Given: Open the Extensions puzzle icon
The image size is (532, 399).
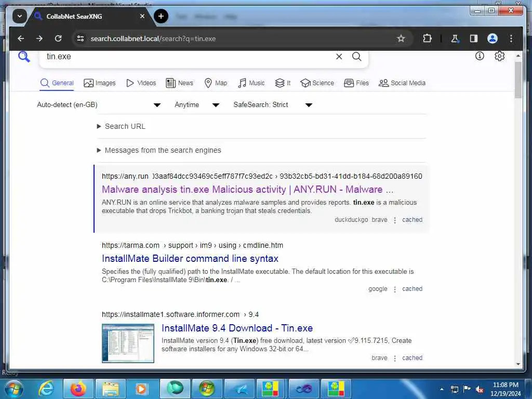Looking at the screenshot, I should click(427, 38).
